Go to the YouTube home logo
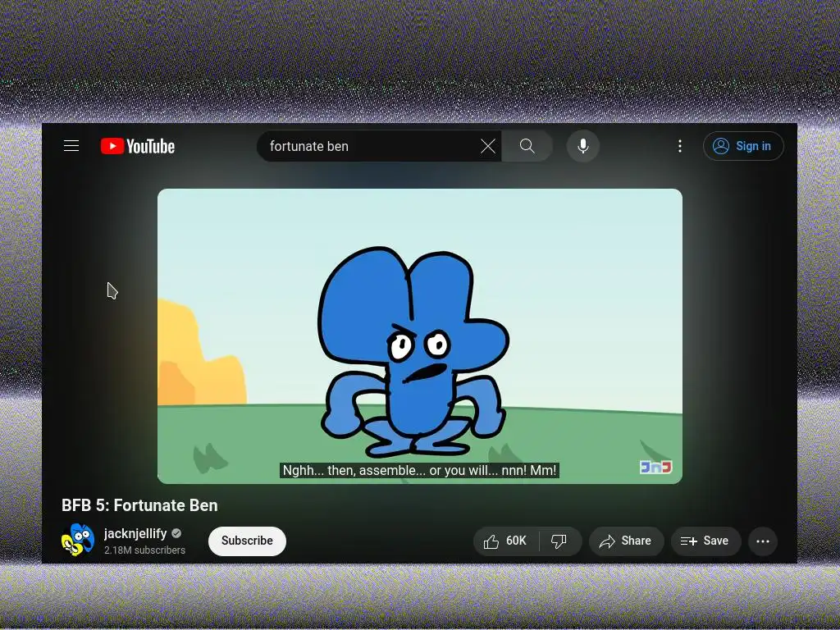 [x=138, y=146]
